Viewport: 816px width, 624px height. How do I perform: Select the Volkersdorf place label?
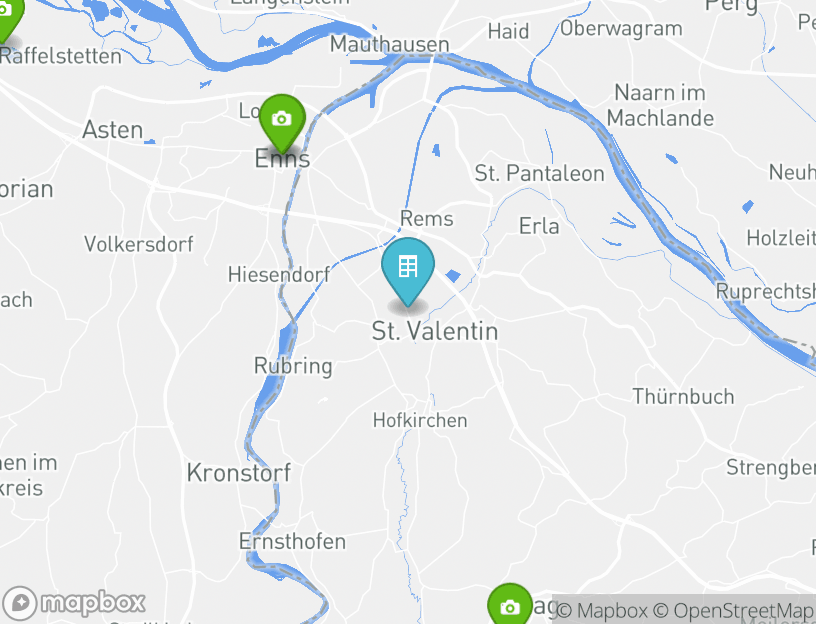click(x=139, y=244)
